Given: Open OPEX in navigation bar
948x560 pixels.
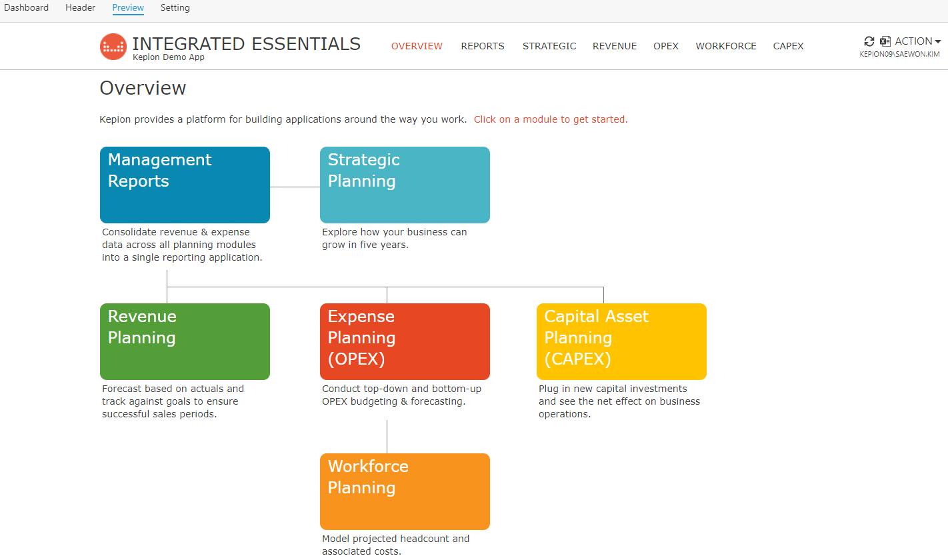Looking at the screenshot, I should pos(666,46).
